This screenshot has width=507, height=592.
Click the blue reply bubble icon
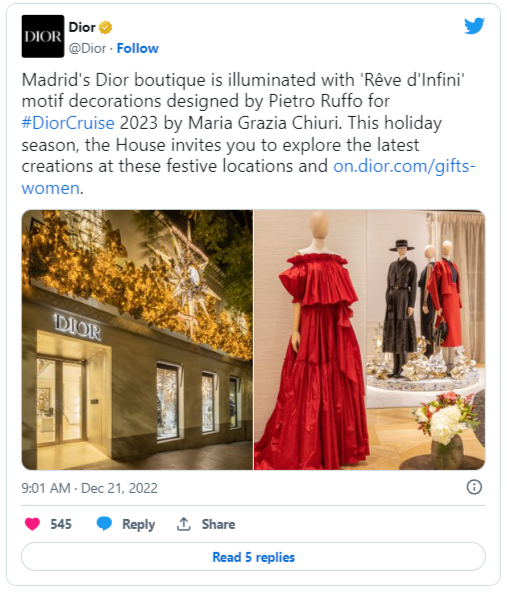[104, 524]
